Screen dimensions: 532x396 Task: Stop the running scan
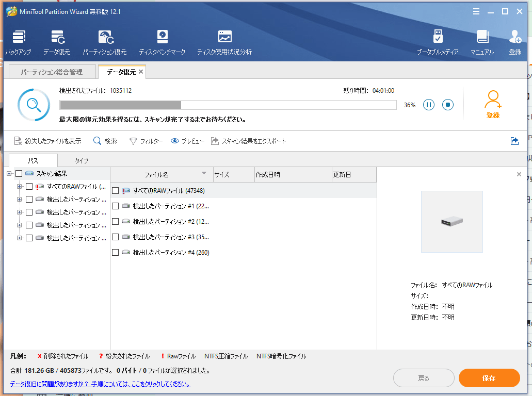coord(448,105)
